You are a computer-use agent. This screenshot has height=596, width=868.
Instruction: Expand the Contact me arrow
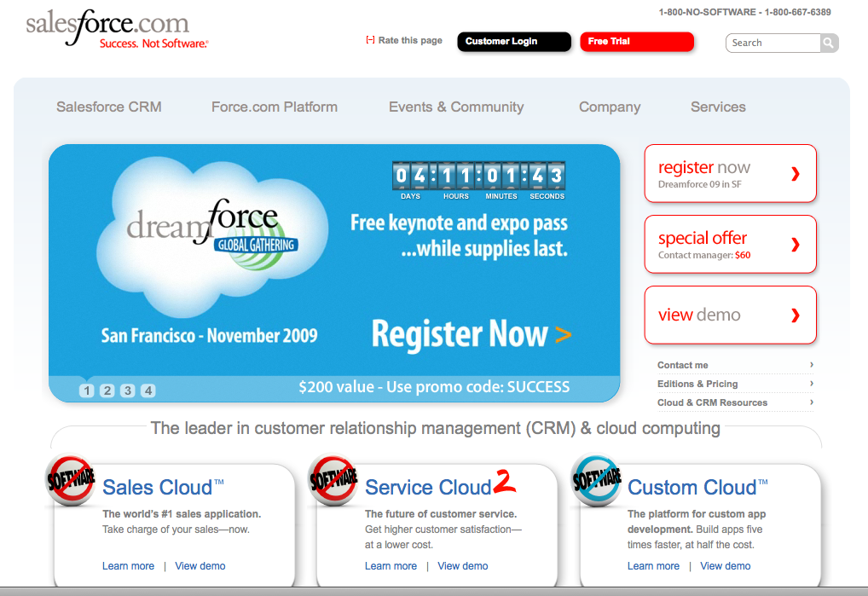(x=812, y=365)
